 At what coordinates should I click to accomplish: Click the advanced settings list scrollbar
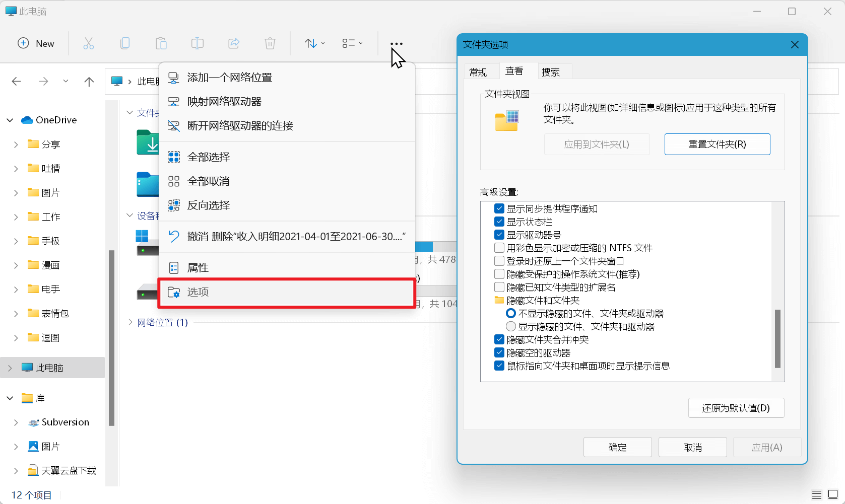(x=777, y=338)
